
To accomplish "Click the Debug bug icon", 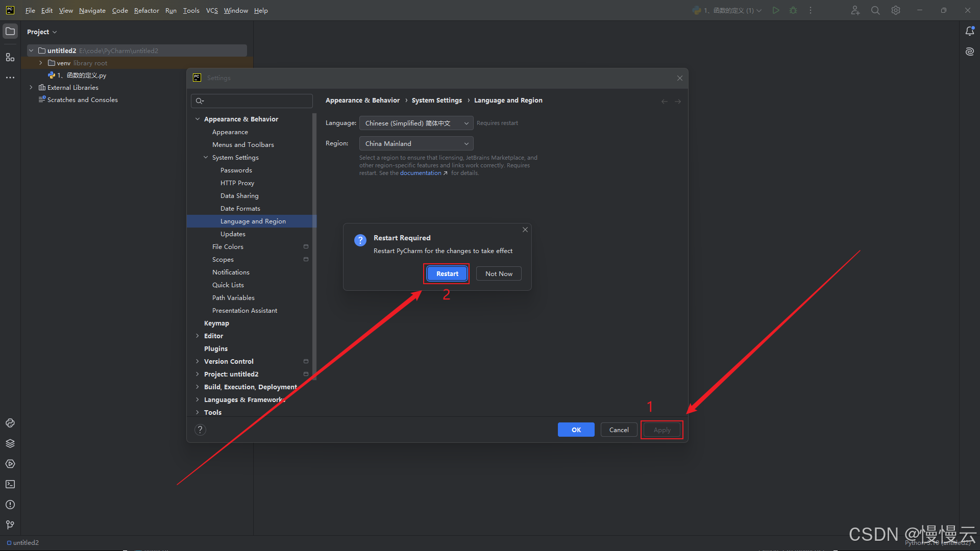I will pyautogui.click(x=793, y=10).
